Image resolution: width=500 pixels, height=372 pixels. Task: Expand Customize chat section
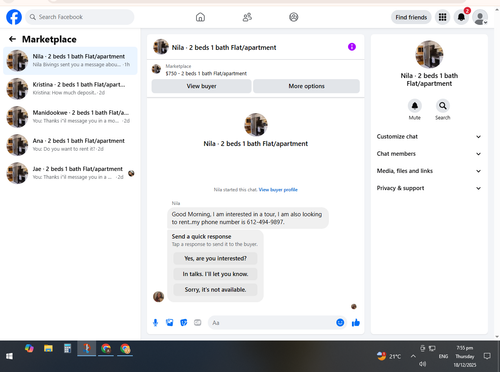coord(429,137)
